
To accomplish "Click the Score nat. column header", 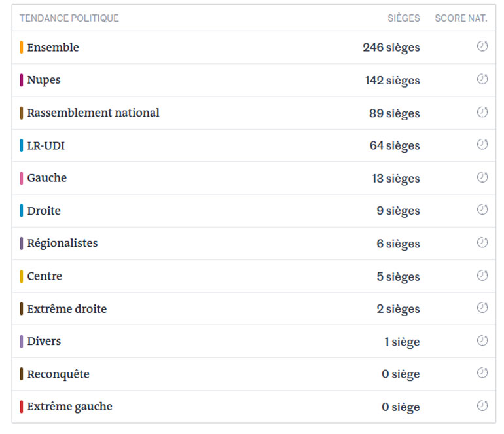I will 461,18.
